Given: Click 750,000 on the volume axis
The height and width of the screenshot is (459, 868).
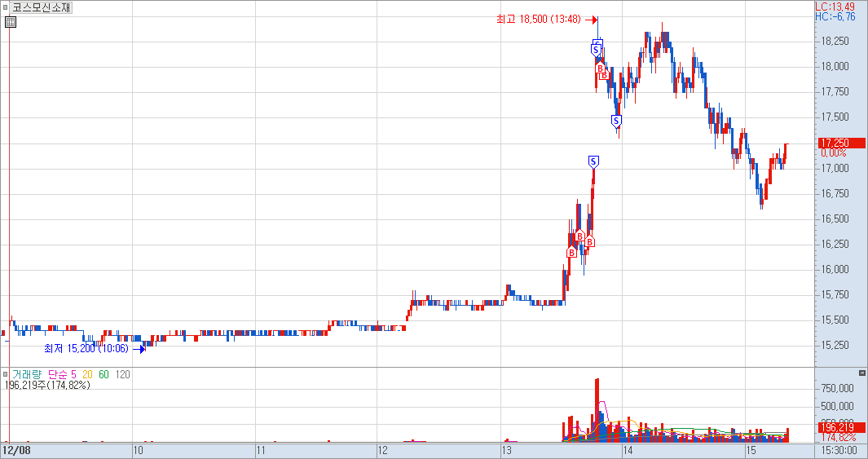Looking at the screenshot, I should [838, 389].
